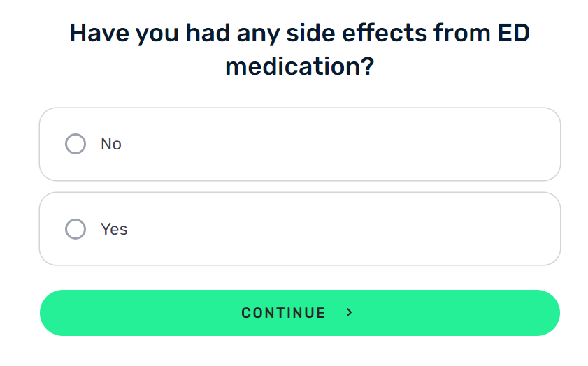Advance using the arrow icon on Continue
Viewport: 588px width, 366px height.
point(349,312)
